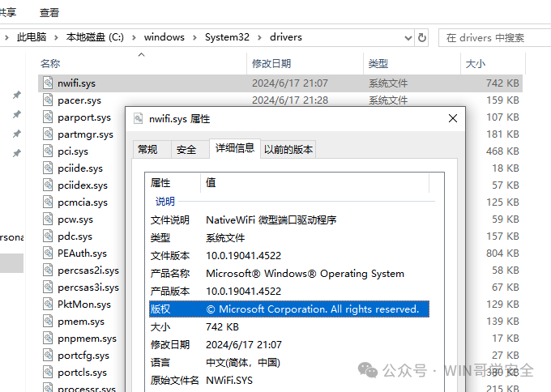Go to the windows breadcrumb folder
The height and width of the screenshot is (392, 551).
tap(164, 37)
